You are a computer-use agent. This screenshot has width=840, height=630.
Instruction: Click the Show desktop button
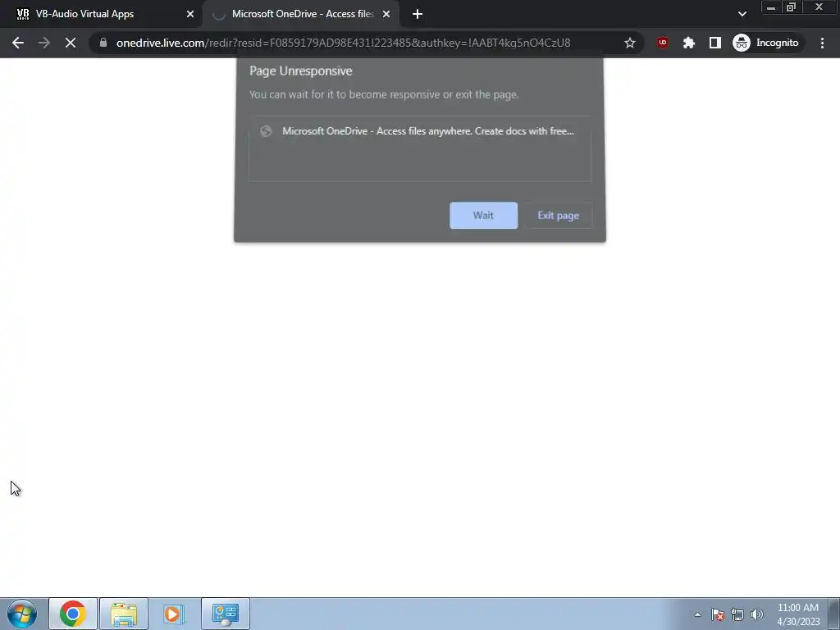point(833,614)
